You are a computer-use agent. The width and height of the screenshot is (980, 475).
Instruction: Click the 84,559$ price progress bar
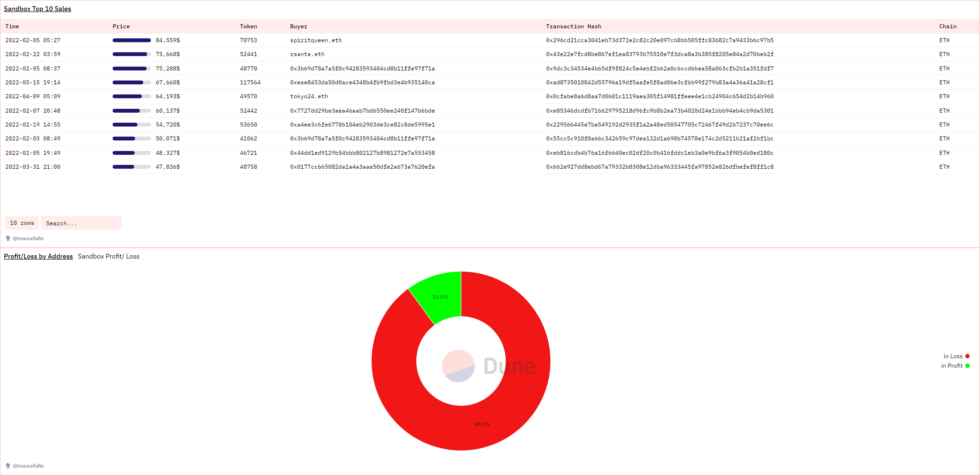click(132, 40)
